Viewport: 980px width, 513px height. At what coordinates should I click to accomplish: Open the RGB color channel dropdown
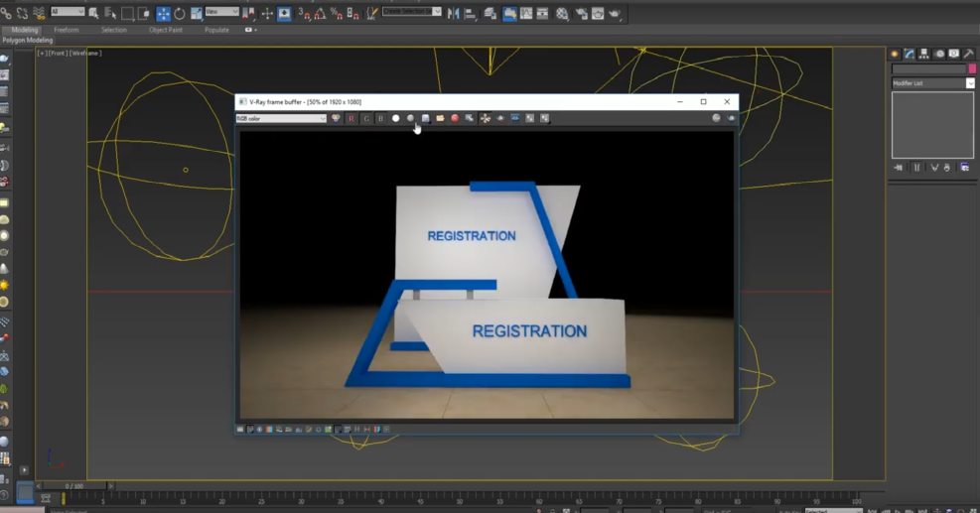click(281, 118)
